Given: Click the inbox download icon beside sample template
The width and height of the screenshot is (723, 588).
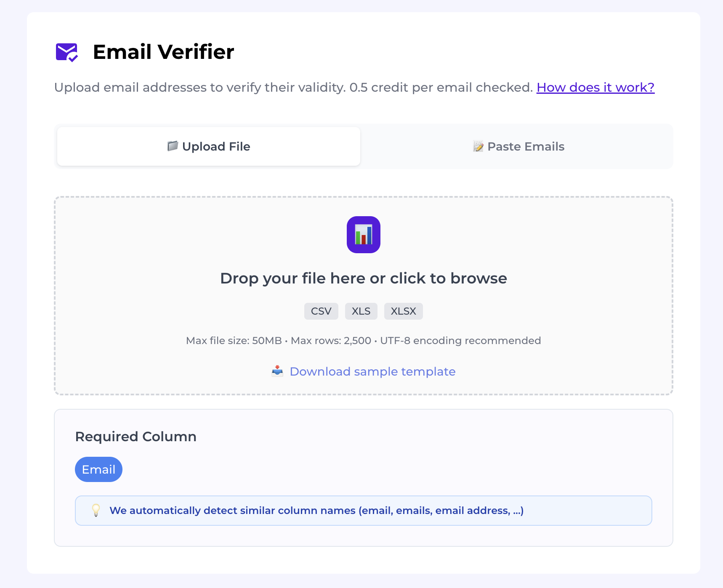Looking at the screenshot, I should pyautogui.click(x=277, y=372).
